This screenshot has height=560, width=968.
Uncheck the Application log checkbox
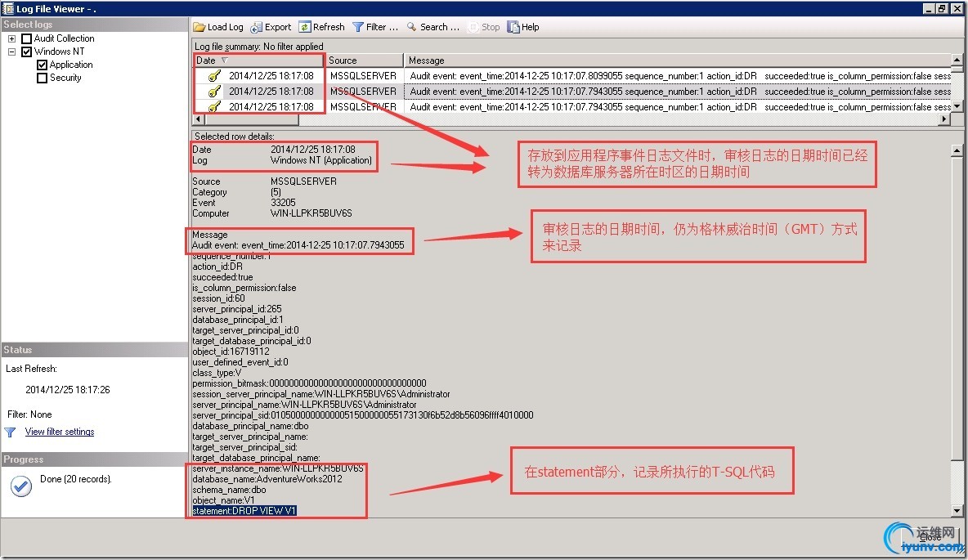[x=42, y=65]
